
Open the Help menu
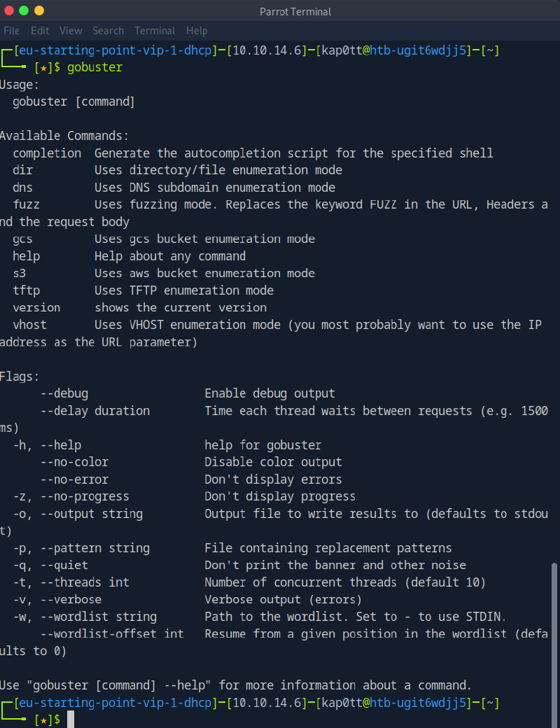click(197, 31)
